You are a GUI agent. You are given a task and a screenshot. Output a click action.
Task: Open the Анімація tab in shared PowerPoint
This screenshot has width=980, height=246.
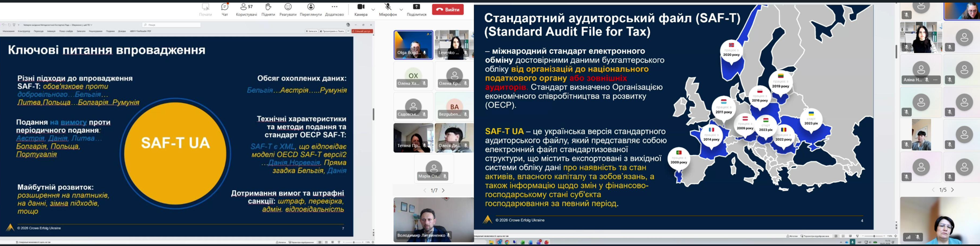[x=51, y=31]
